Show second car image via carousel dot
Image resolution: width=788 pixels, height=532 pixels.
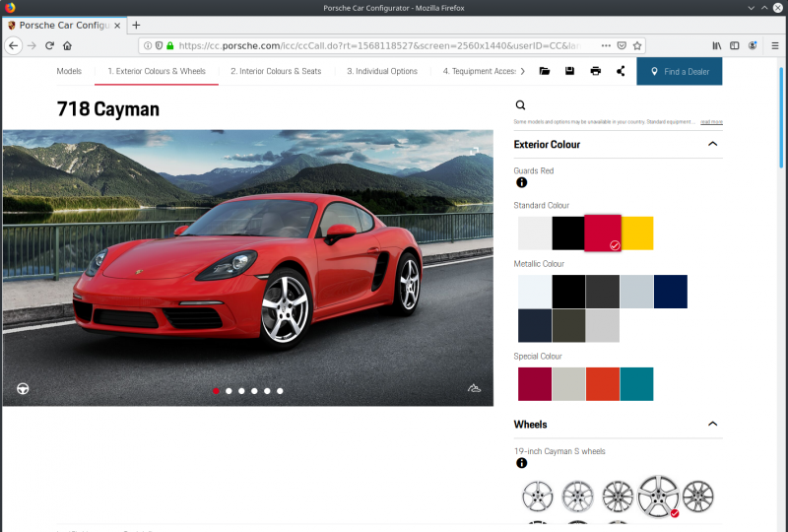[229, 391]
